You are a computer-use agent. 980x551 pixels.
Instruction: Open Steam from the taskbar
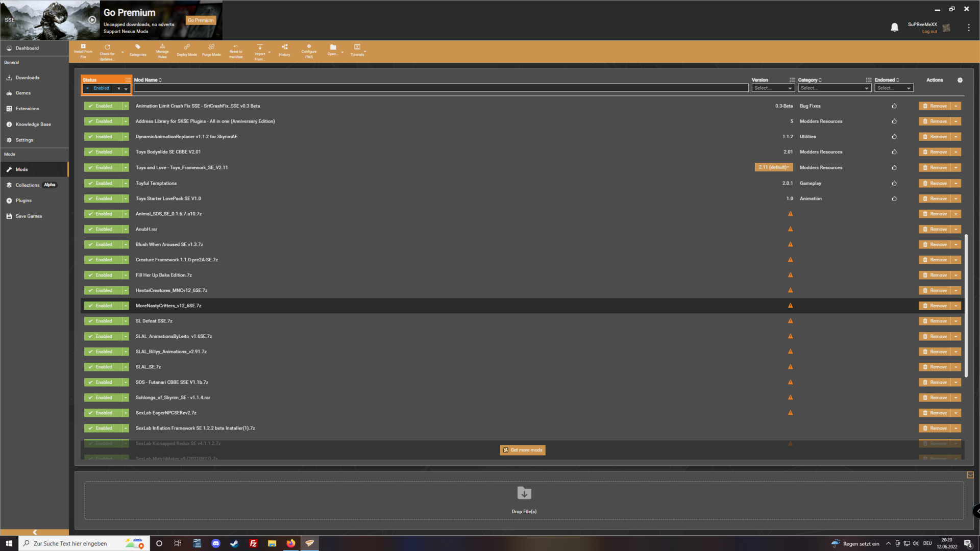(x=234, y=543)
